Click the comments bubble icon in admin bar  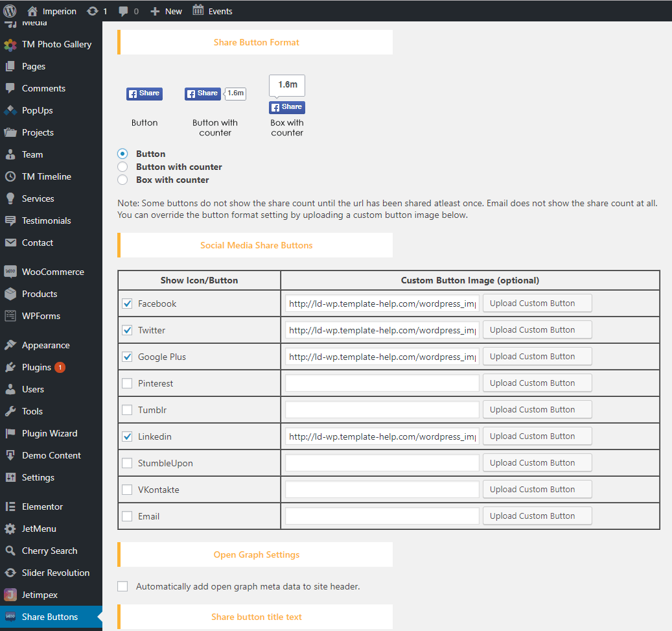tap(122, 11)
